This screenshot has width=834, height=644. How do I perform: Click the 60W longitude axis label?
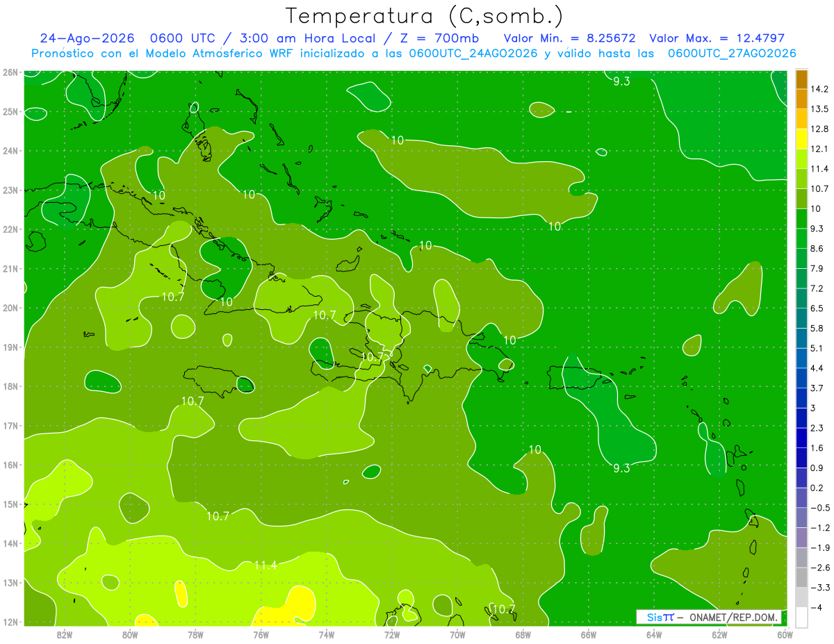click(x=785, y=634)
